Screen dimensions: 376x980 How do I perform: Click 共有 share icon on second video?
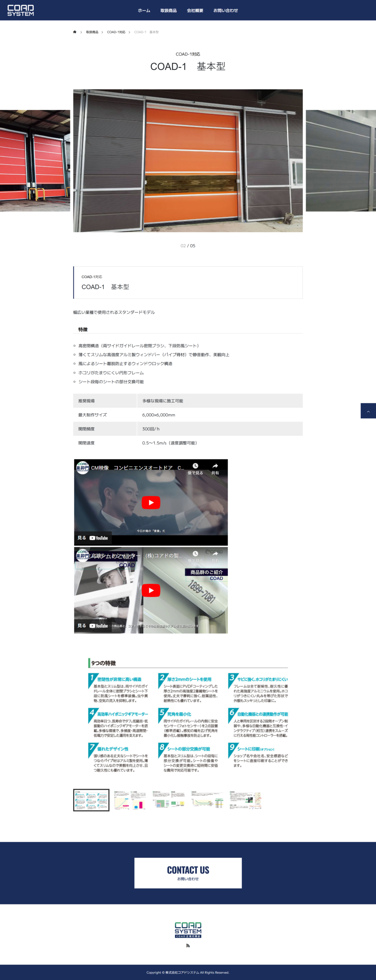[215, 556]
